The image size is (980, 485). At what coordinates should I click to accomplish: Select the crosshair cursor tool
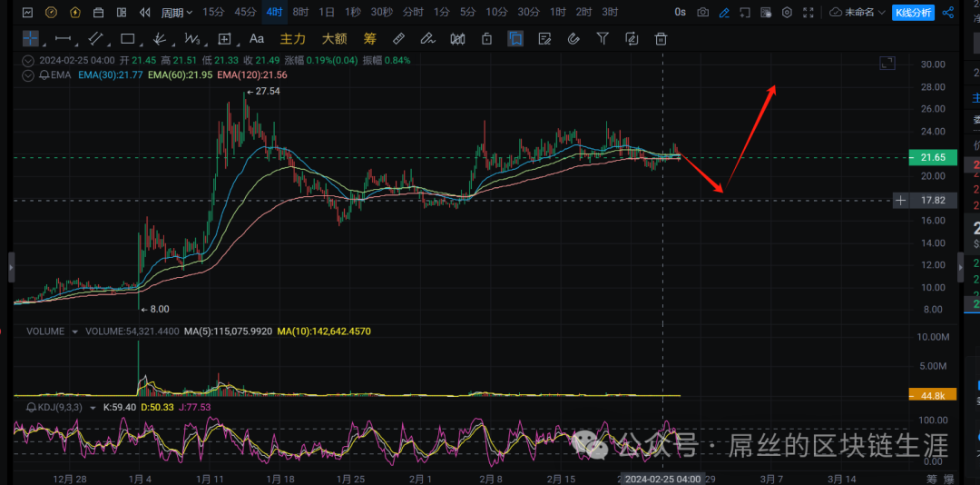[31, 38]
